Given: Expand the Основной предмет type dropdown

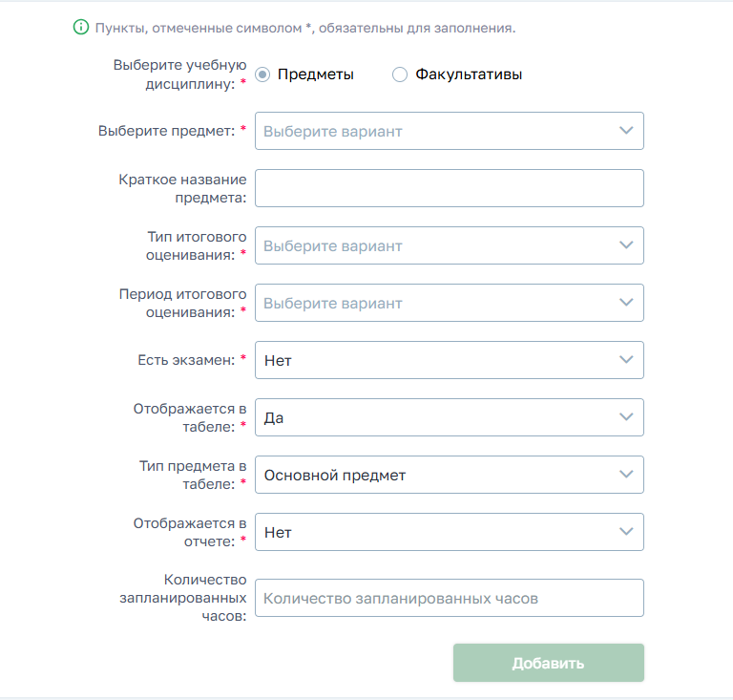Looking at the screenshot, I should pyautogui.click(x=450, y=475).
